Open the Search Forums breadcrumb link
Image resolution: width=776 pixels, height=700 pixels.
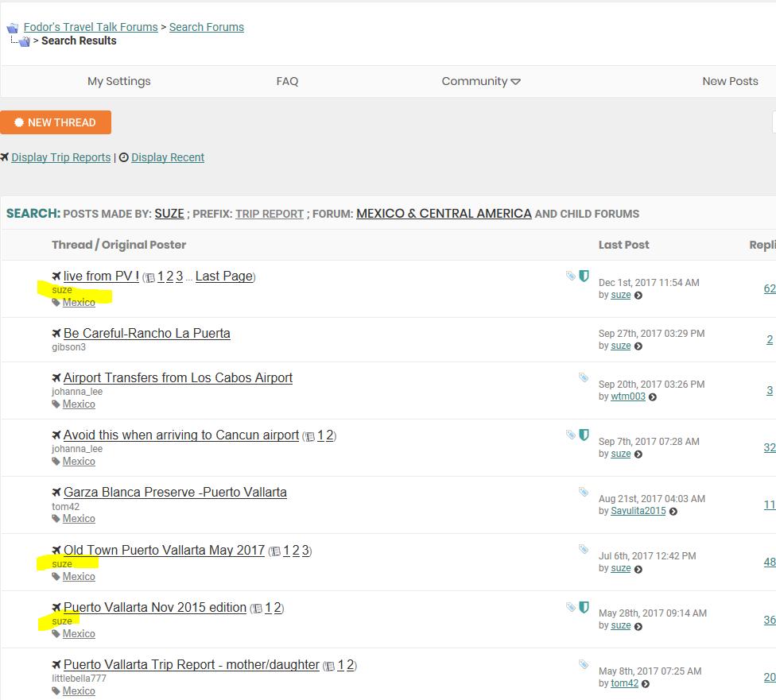pos(206,27)
